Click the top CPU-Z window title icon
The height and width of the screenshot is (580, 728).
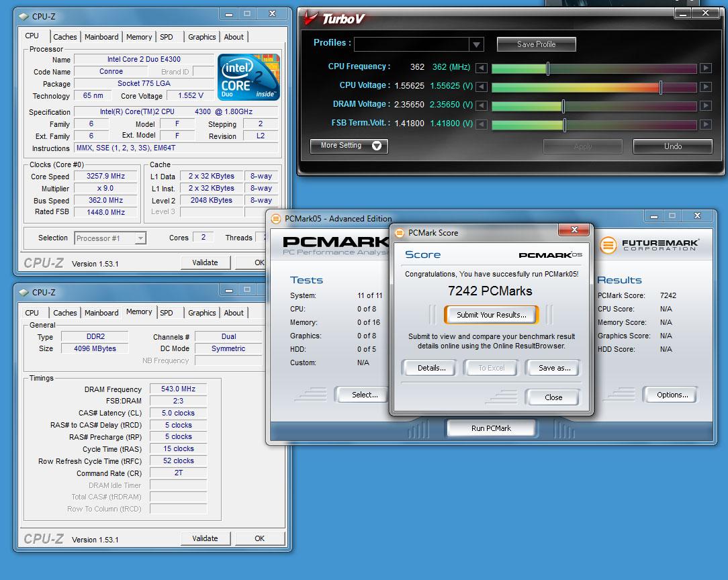click(24, 16)
